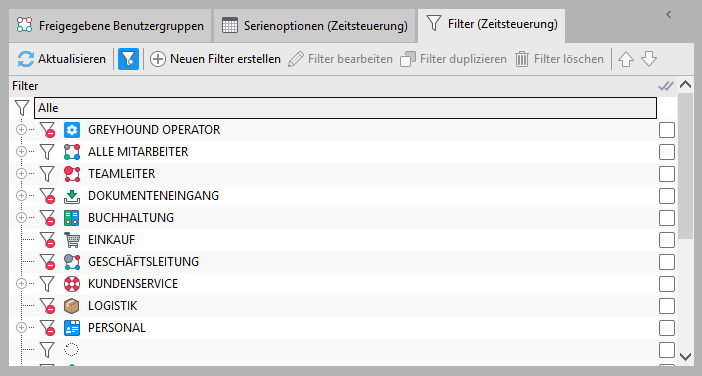Viewport: 702px width, 376px height.
Task: Click the move filter down arrow
Action: click(x=649, y=59)
